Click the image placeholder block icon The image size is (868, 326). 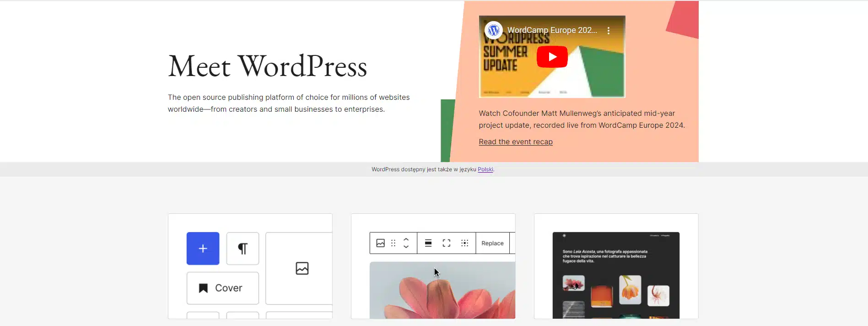coord(302,268)
